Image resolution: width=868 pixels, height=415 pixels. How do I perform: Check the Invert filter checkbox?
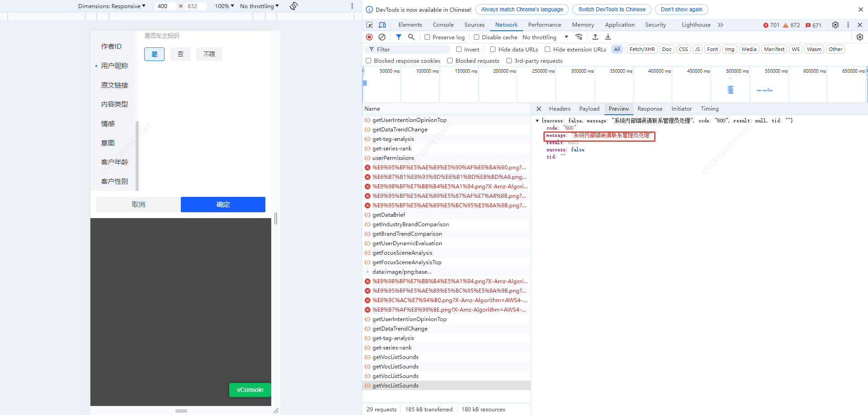click(x=459, y=49)
